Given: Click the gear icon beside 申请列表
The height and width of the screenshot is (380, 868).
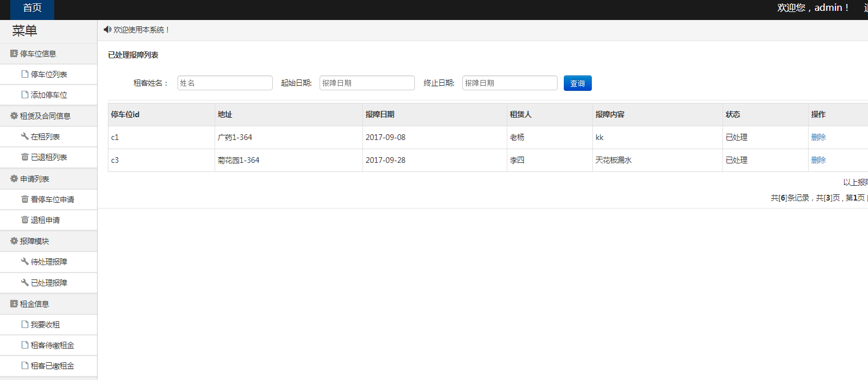Looking at the screenshot, I should coord(14,179).
